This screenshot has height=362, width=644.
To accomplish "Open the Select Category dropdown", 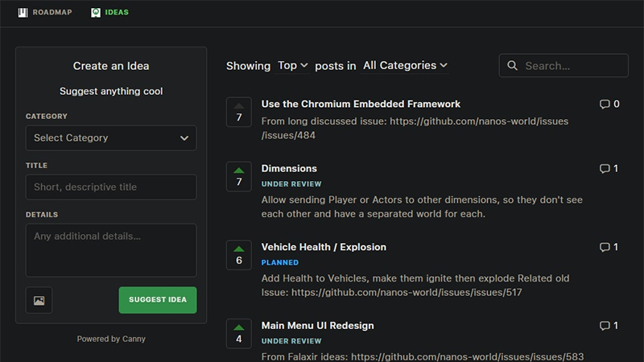I will coord(111,138).
